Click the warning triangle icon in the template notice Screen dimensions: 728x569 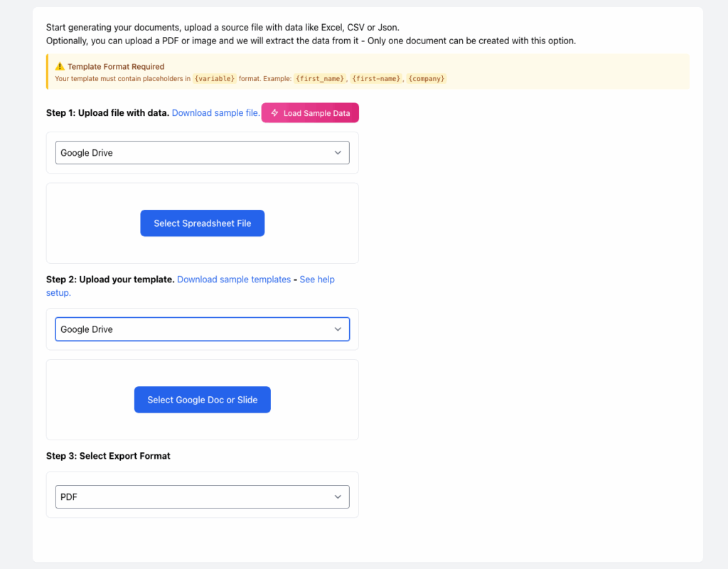tap(60, 67)
